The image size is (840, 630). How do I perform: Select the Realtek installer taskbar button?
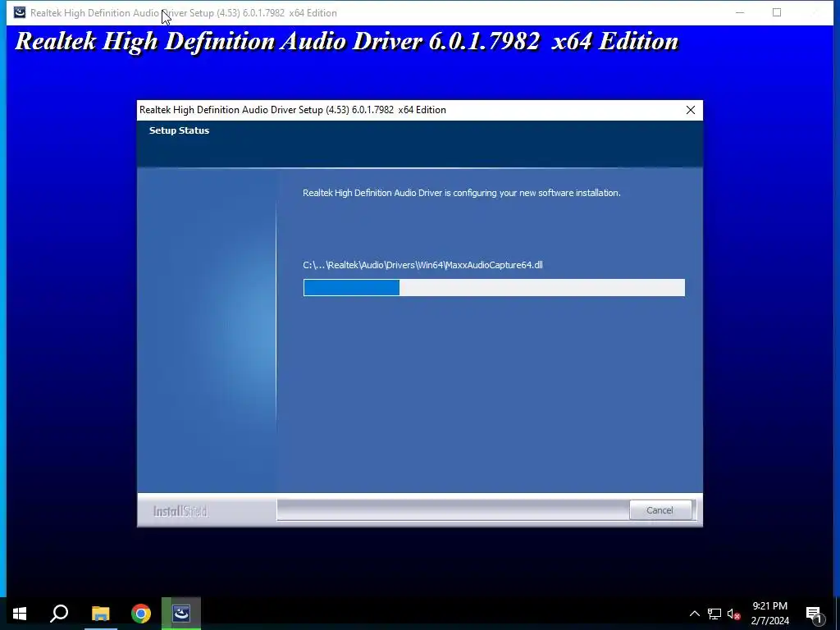pos(181,614)
